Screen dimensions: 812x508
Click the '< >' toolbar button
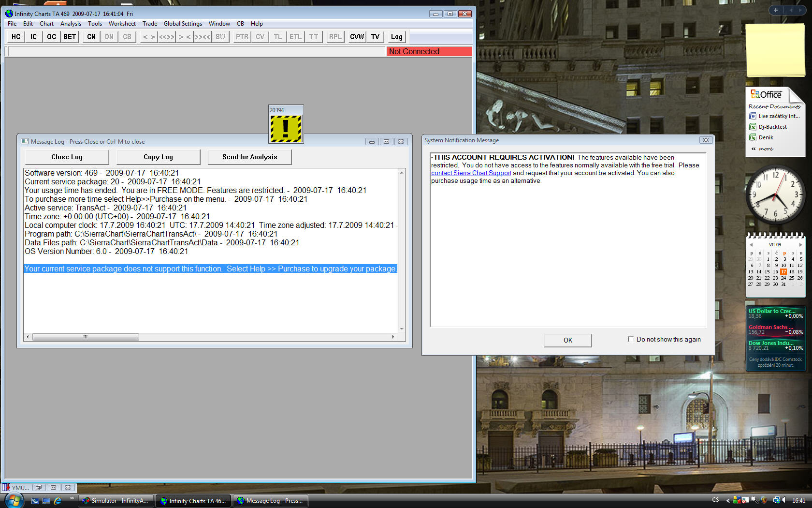[149, 37]
